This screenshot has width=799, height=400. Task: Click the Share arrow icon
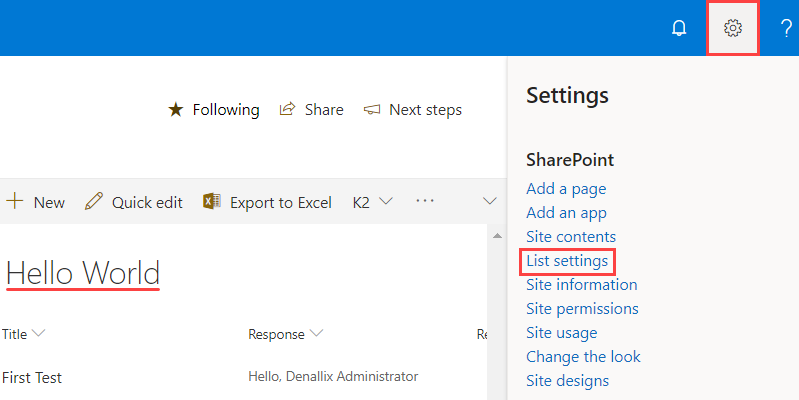(288, 110)
